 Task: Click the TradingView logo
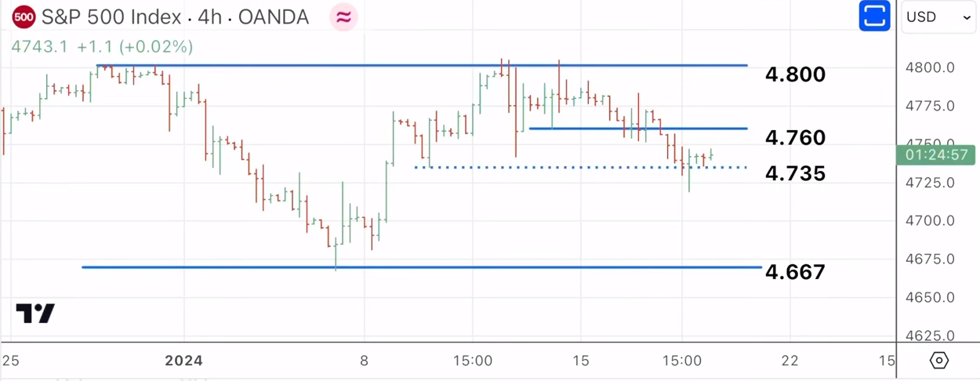(35, 314)
